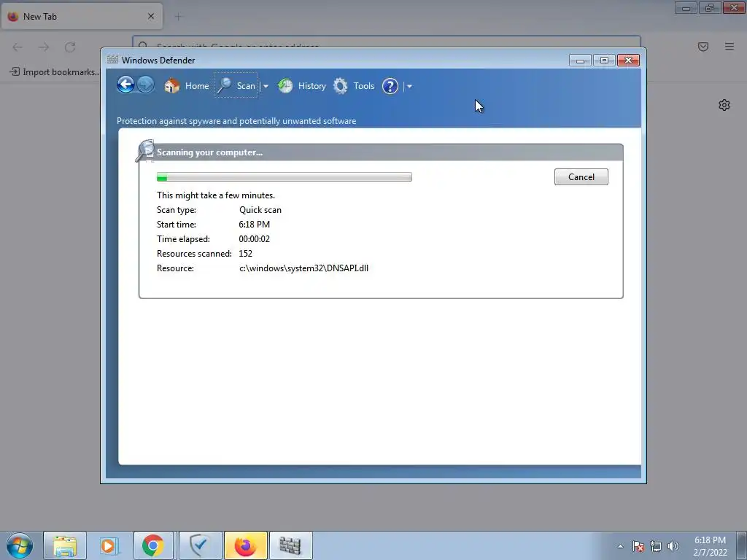747x560 pixels.
Task: Select the Quick scan type value
Action: [260, 210]
